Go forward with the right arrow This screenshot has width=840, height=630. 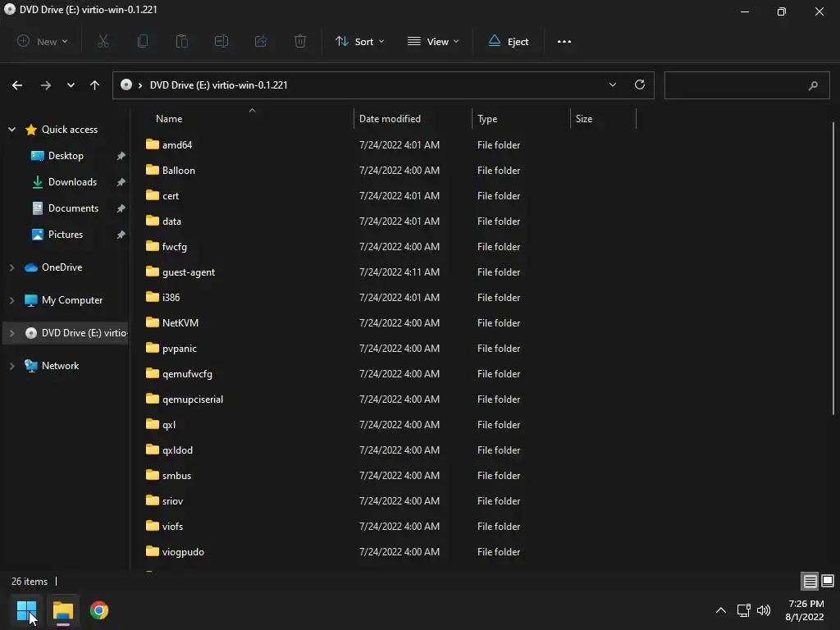click(x=46, y=85)
